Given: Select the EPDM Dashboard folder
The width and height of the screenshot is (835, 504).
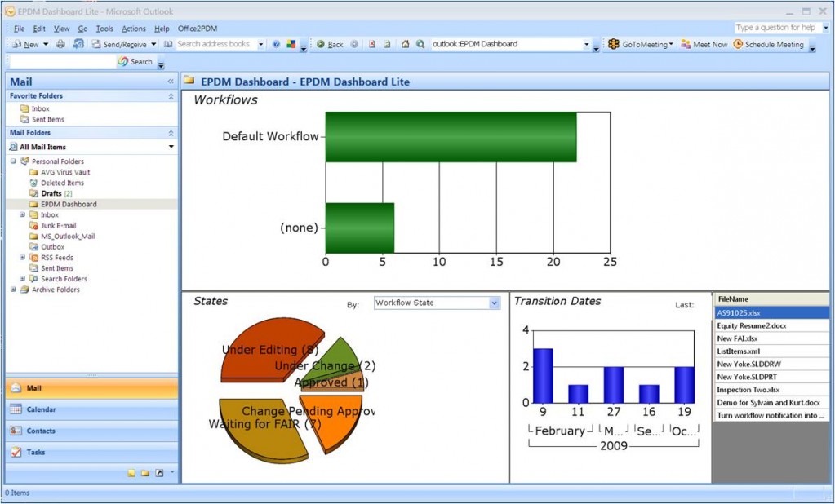Looking at the screenshot, I should [69, 204].
